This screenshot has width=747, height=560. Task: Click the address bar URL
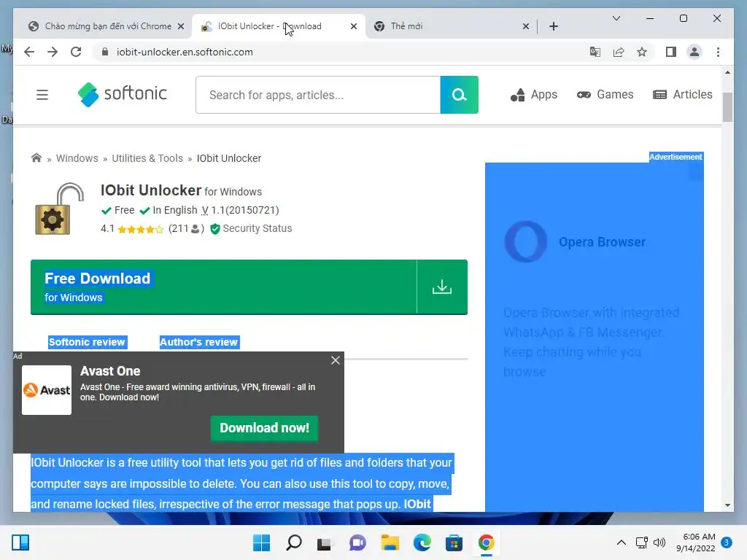coord(185,52)
